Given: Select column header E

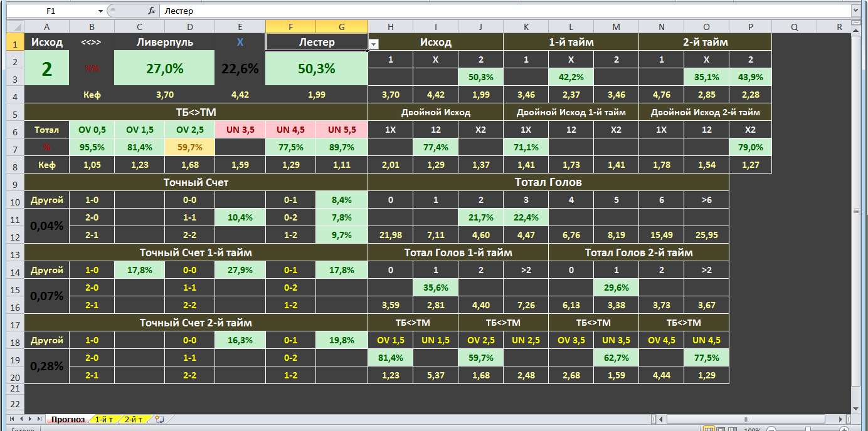Looking at the screenshot, I should click(240, 26).
